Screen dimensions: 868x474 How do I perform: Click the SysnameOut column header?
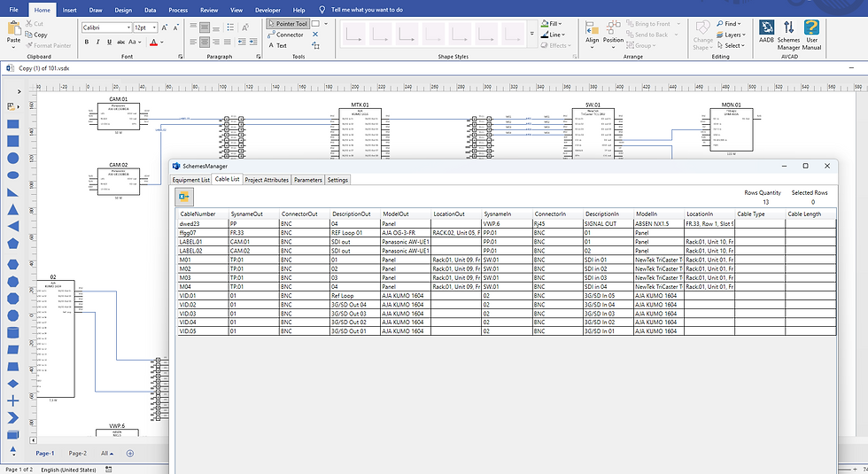pos(253,214)
